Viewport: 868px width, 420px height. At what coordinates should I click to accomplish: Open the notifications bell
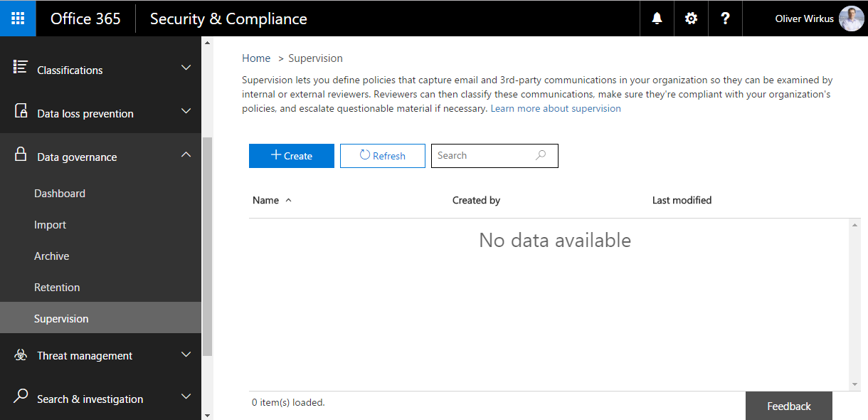click(x=657, y=19)
